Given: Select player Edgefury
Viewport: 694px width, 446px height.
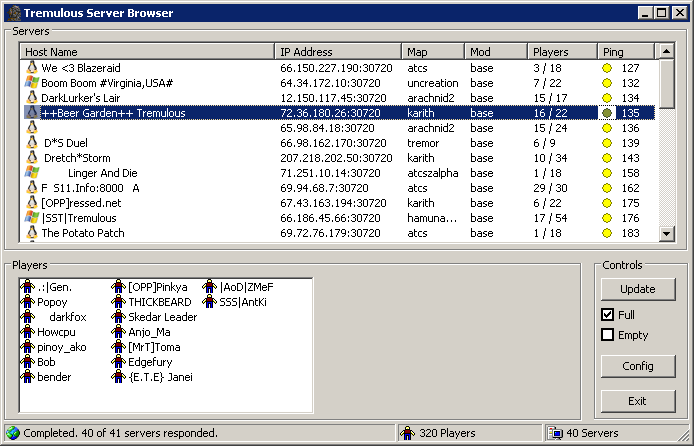Looking at the screenshot, I should [150, 362].
